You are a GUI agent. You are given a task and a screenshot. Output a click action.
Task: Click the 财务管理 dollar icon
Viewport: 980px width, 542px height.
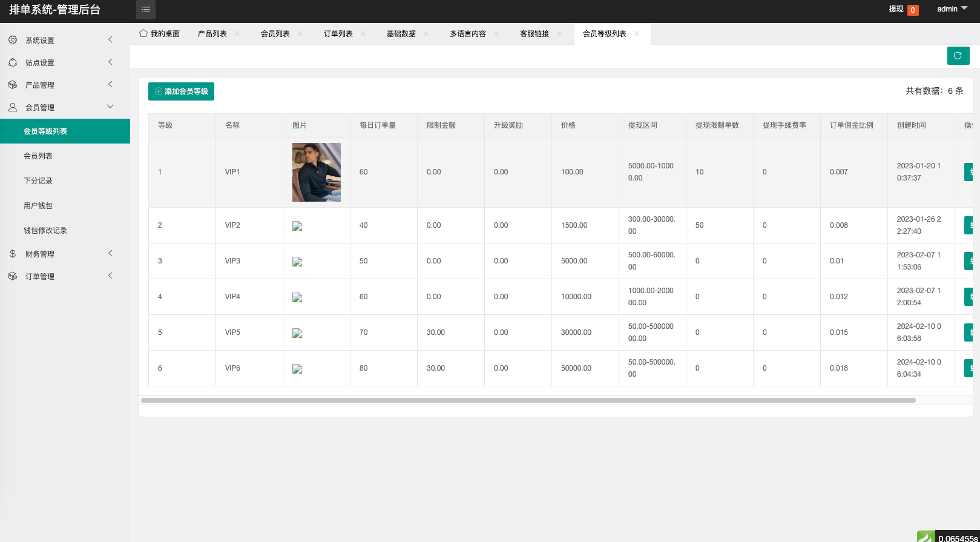13,254
